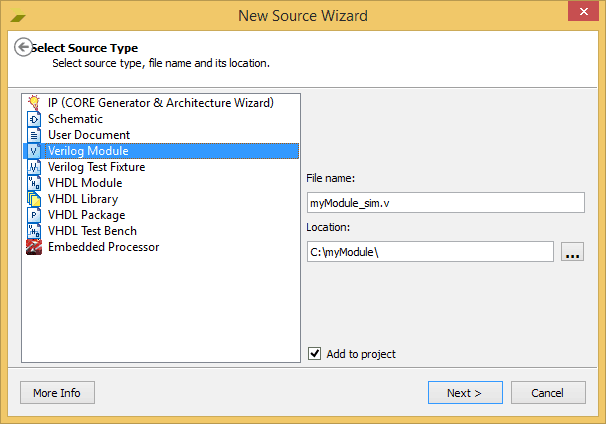This screenshot has width=606, height=424.
Task: Select the Verilog Test Fixture waveform icon
Action: (34, 167)
